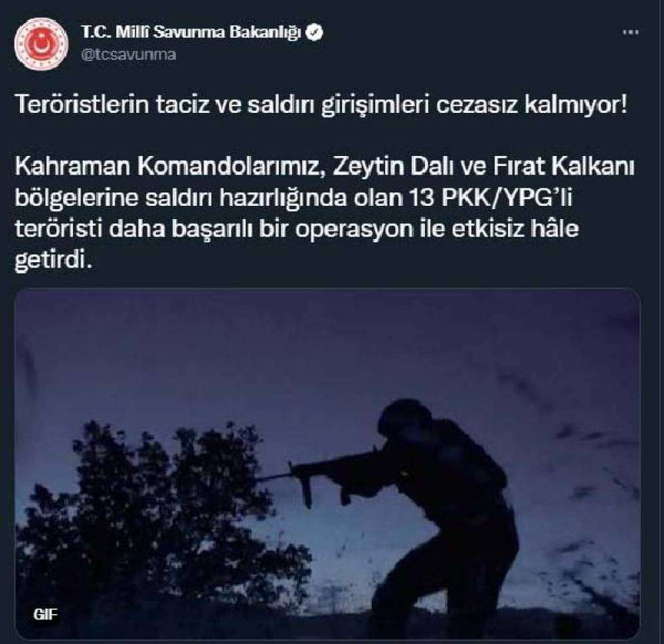The image size is (664, 644).
Task: Open the three-dot more options menu
Action: click(x=630, y=32)
